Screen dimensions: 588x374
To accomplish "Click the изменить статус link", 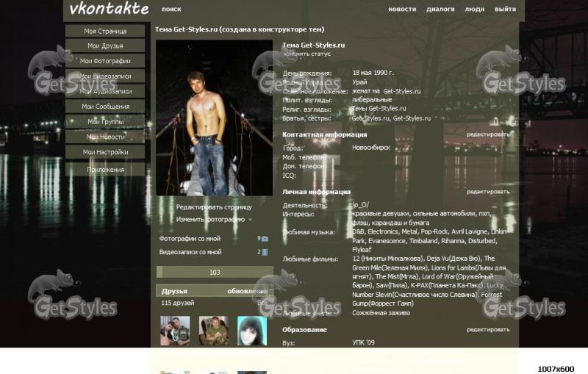I will click(306, 54).
